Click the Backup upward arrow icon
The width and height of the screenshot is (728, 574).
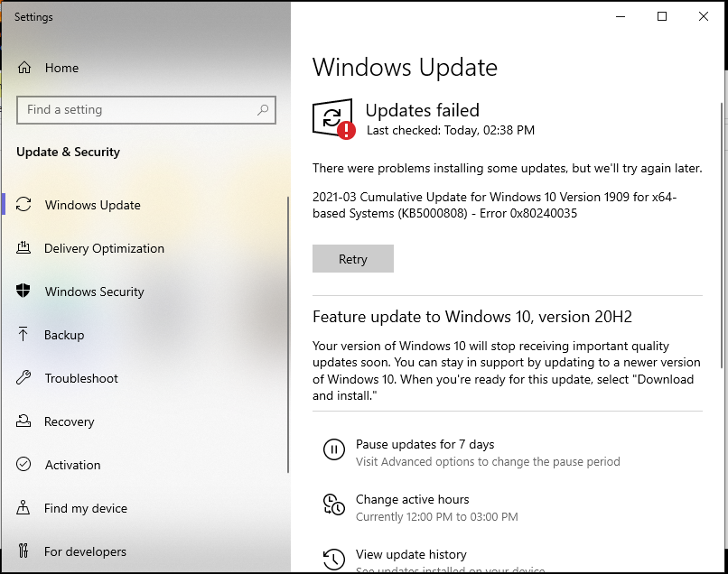(x=23, y=334)
